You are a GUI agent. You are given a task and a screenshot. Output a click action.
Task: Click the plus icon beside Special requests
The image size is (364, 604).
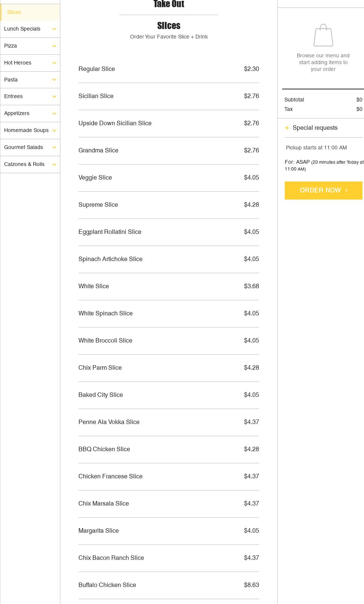287,128
